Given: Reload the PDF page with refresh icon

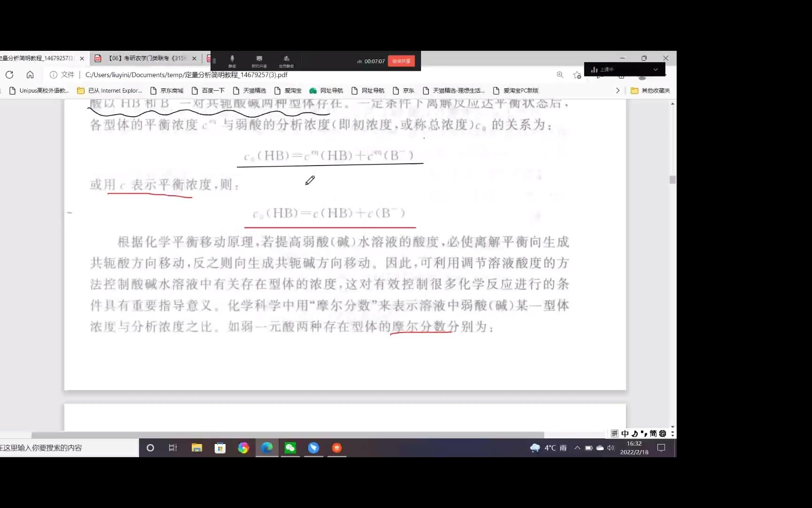Looking at the screenshot, I should (x=9, y=74).
